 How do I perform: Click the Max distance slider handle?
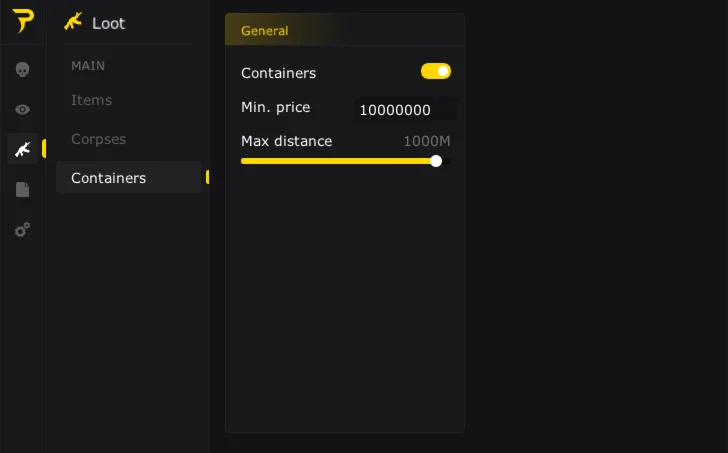coord(436,161)
